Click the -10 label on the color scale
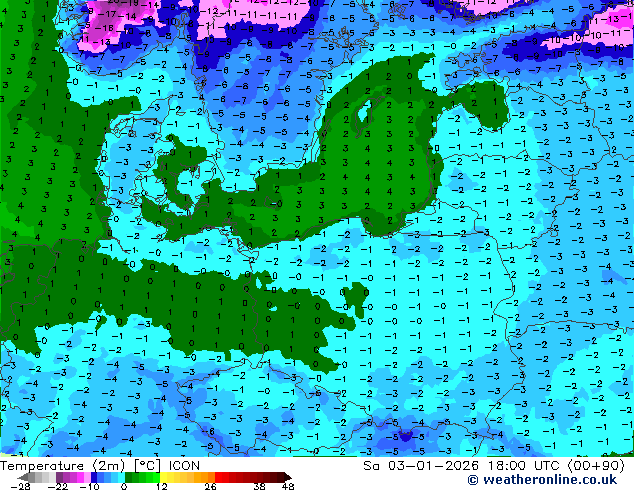Viewport: 634px width, 490px height. click(89, 486)
